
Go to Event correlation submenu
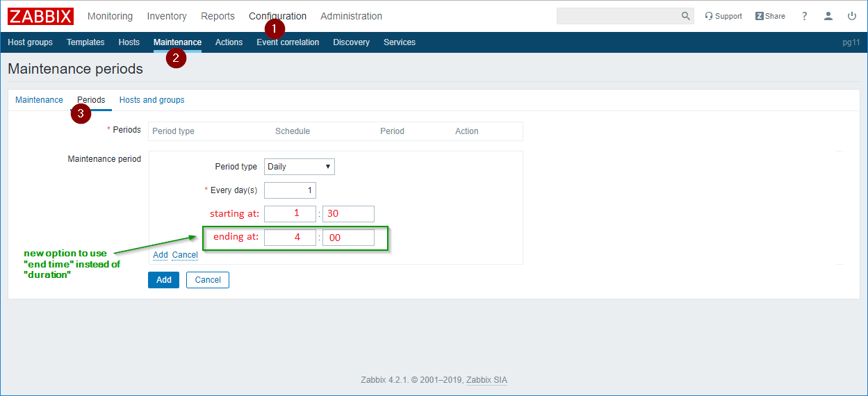(x=288, y=42)
